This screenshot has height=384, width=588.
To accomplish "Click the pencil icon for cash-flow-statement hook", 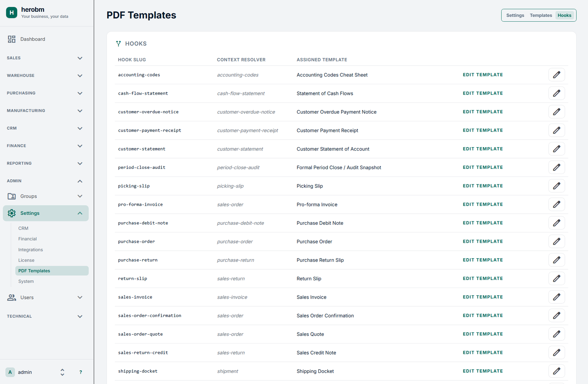I will point(556,93).
